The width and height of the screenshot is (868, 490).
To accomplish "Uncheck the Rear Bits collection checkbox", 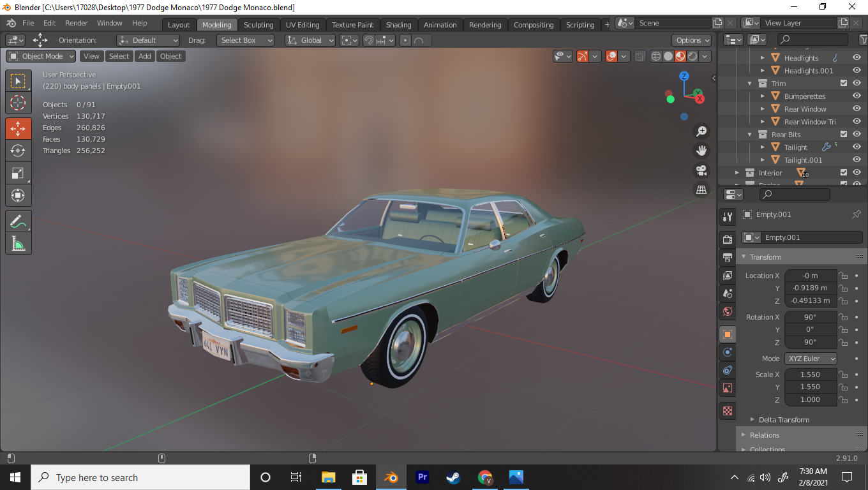I will coord(844,135).
